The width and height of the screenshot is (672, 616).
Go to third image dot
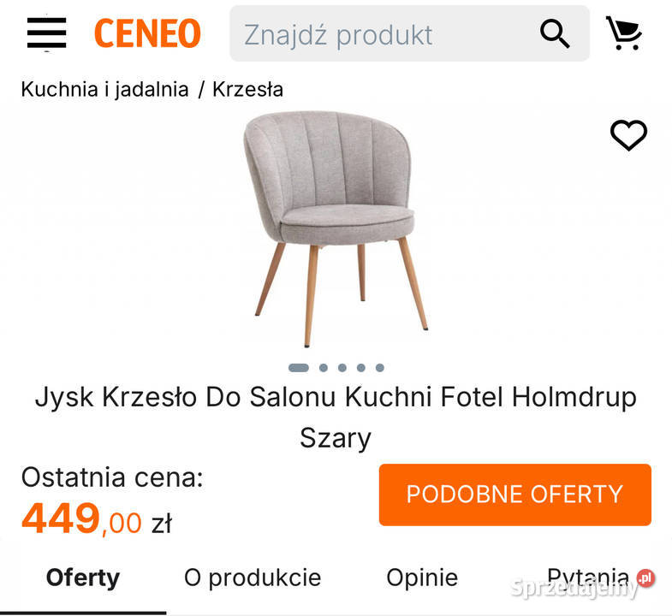pos(342,368)
